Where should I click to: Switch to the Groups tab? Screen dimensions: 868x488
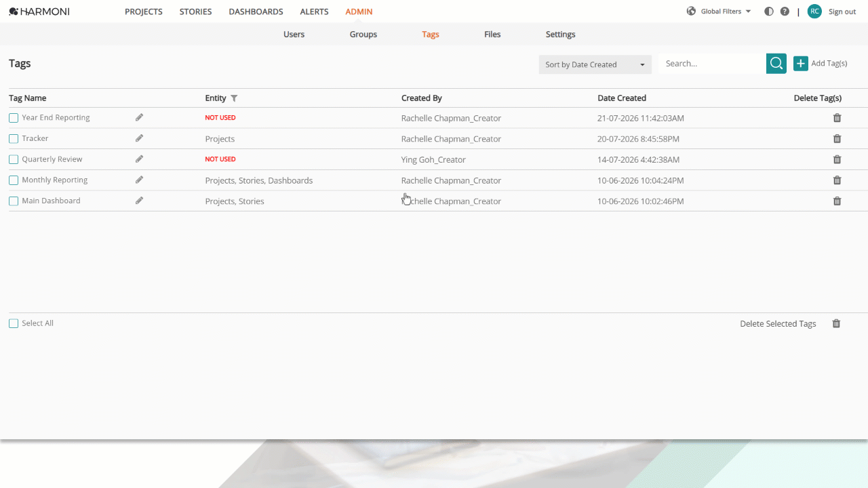click(x=363, y=35)
